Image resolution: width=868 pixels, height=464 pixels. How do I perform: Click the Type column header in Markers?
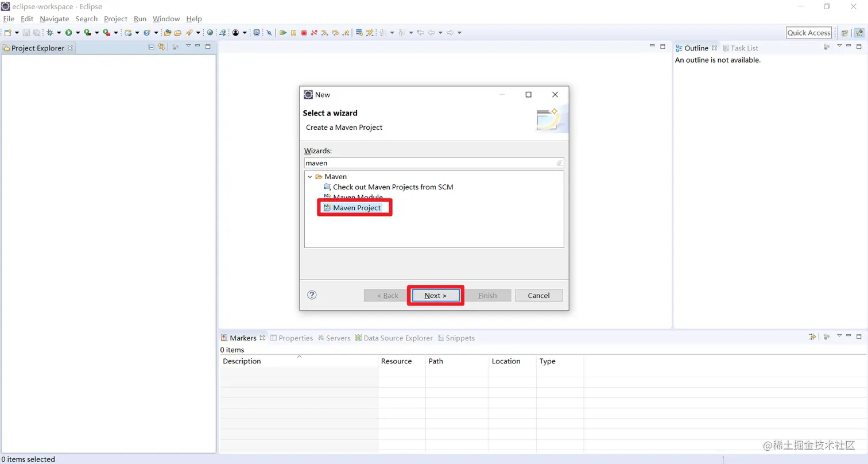point(560,361)
